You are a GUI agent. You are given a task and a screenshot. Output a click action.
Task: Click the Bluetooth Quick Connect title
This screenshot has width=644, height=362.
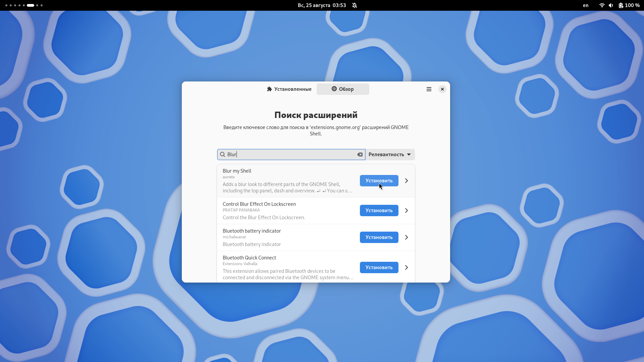click(249, 258)
